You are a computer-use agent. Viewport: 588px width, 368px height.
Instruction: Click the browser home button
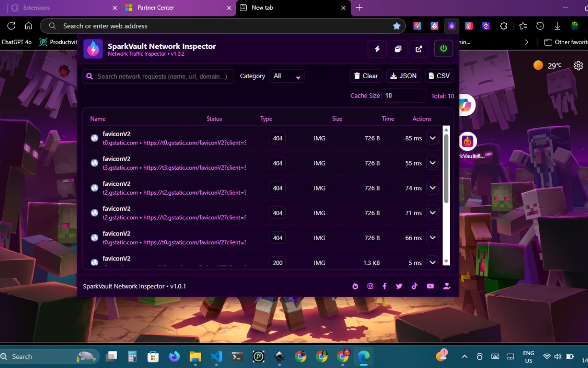coord(28,26)
